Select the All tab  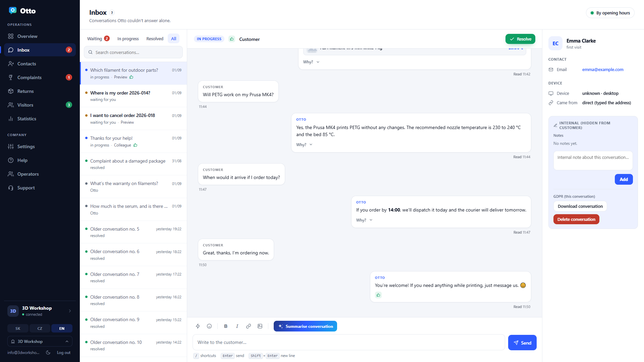173,39
